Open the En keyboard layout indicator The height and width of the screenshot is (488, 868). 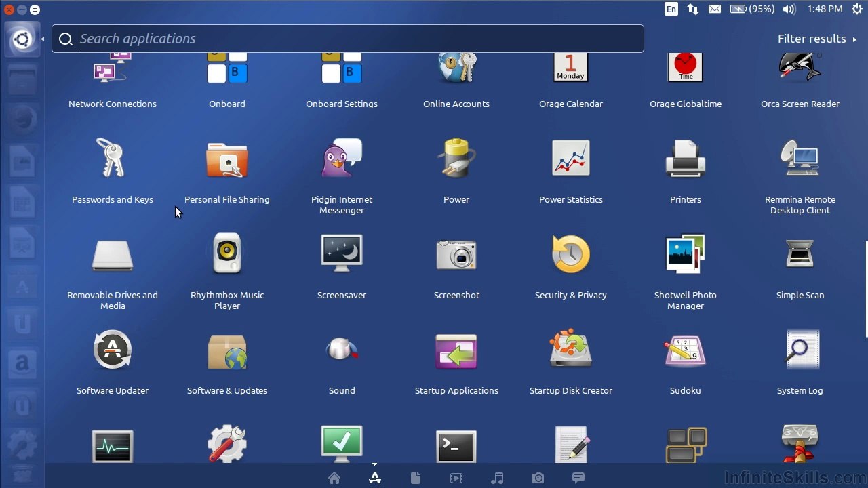point(671,9)
